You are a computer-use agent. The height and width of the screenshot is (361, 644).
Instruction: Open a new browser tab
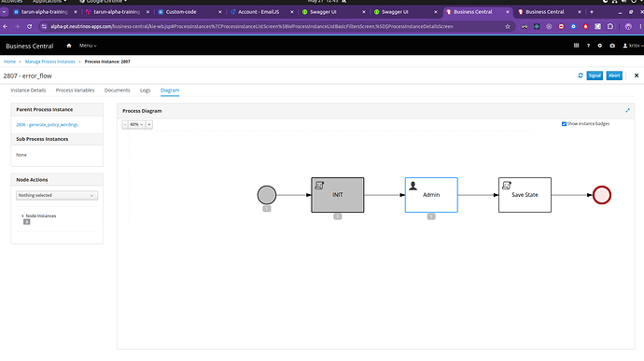pos(592,12)
